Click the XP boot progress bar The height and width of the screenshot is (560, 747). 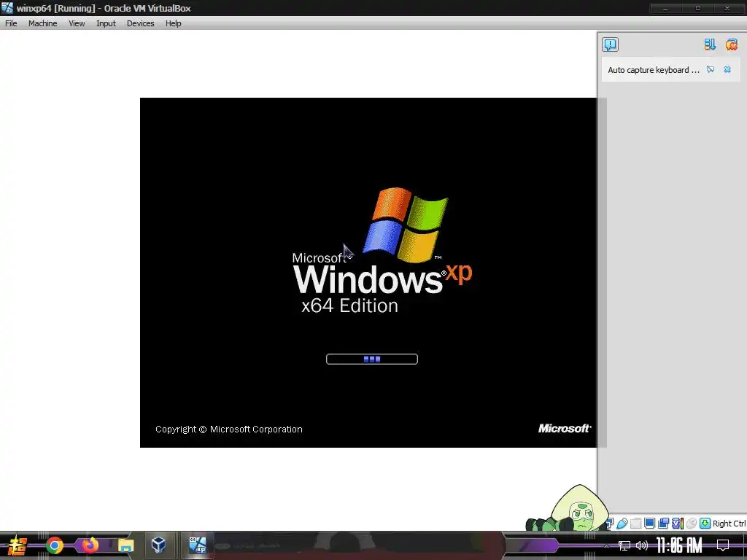point(371,359)
